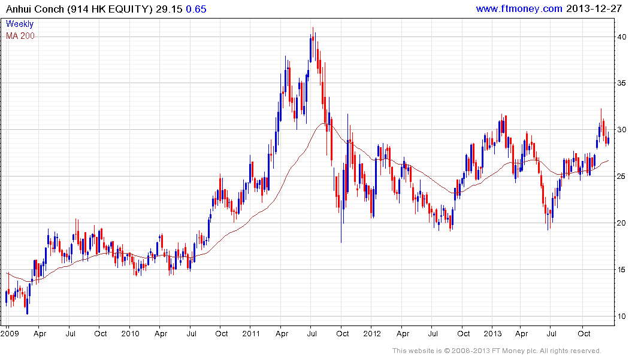Click the last candlestick at the chart's right edge
The image size is (644, 359).
coord(608,139)
